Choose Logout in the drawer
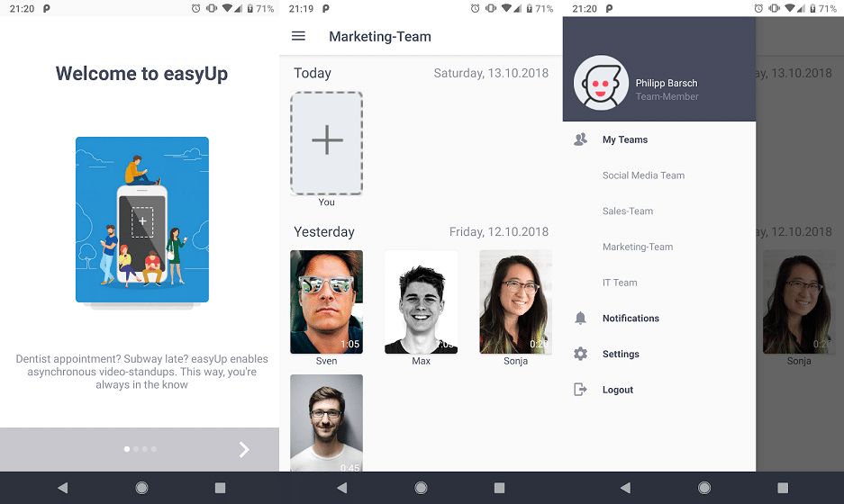Screen dimensions: 844x504 coord(617,390)
